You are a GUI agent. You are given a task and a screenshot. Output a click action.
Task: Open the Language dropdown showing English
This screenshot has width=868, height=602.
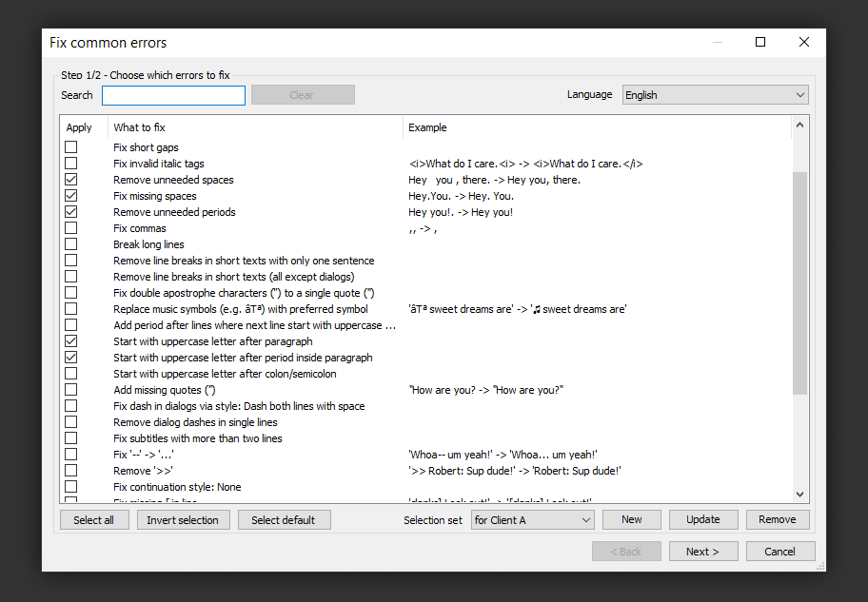(x=714, y=94)
